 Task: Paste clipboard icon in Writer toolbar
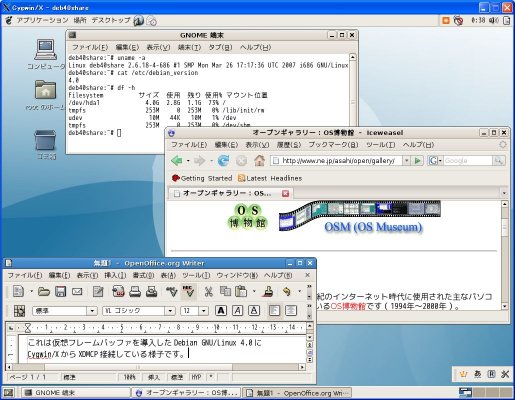pyautogui.click(x=241, y=292)
